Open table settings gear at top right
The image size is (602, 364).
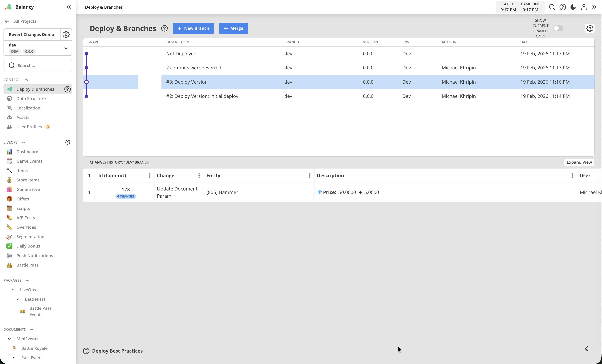(589, 28)
